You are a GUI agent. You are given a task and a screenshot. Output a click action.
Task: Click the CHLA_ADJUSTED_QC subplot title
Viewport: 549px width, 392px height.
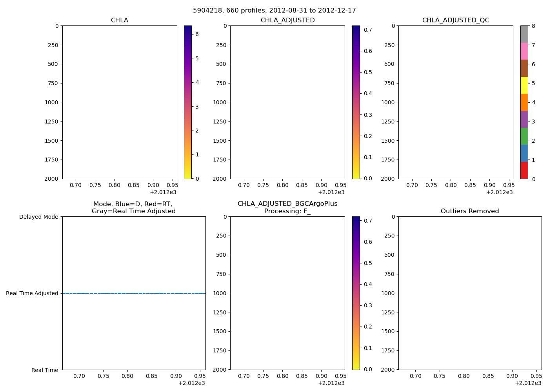456,20
